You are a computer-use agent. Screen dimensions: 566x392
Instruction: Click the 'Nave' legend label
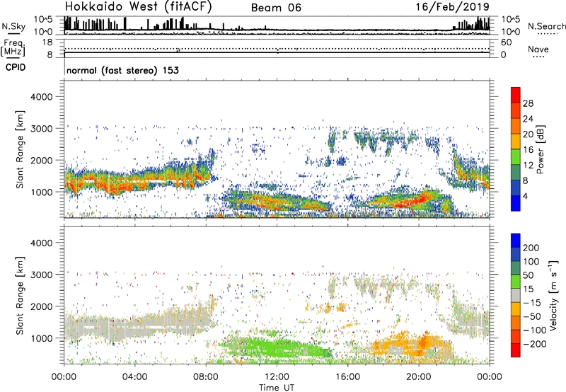538,49
